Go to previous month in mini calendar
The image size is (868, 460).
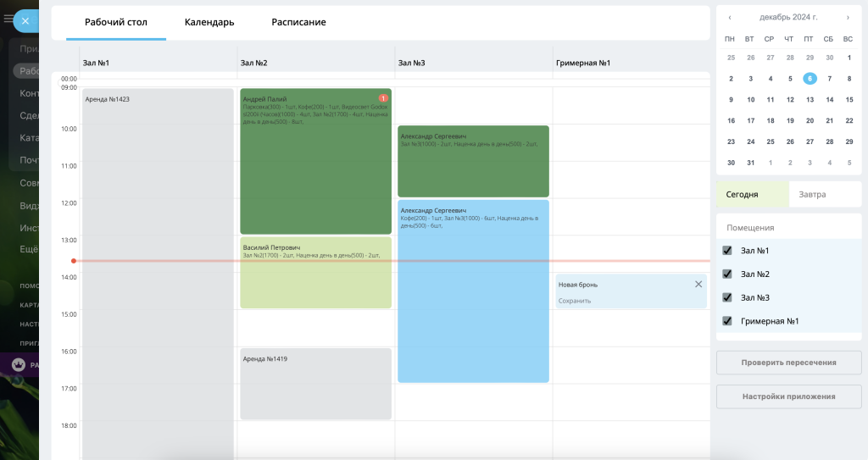coord(730,17)
